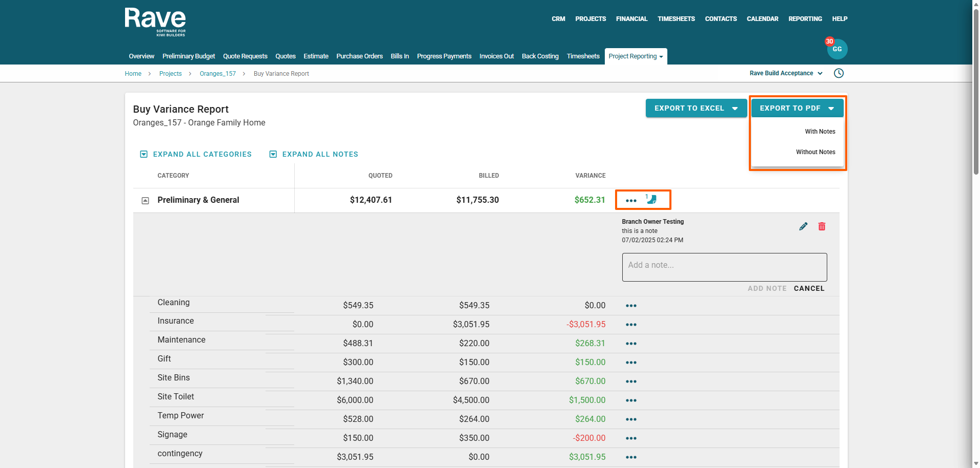
Task: Open the three-dot menu for Site Toilet
Action: [631, 400]
